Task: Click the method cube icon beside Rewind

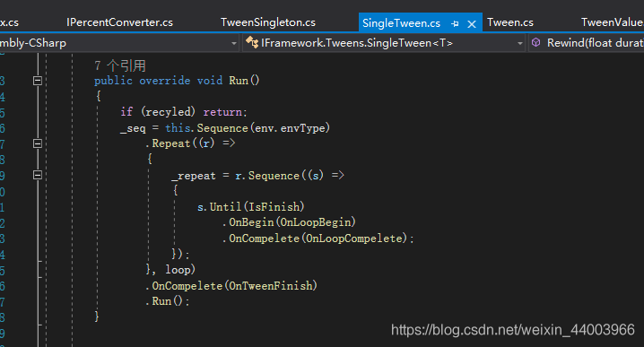Action: (536, 42)
